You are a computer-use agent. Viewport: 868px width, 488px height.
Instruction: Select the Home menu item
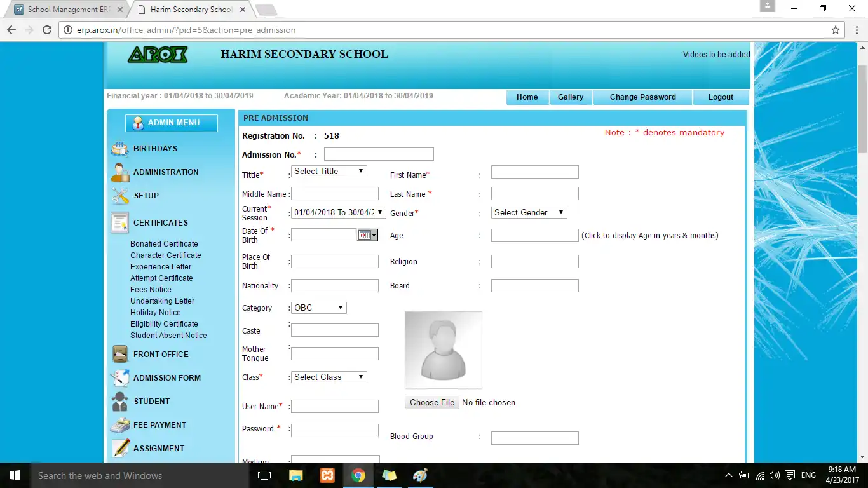click(x=527, y=97)
